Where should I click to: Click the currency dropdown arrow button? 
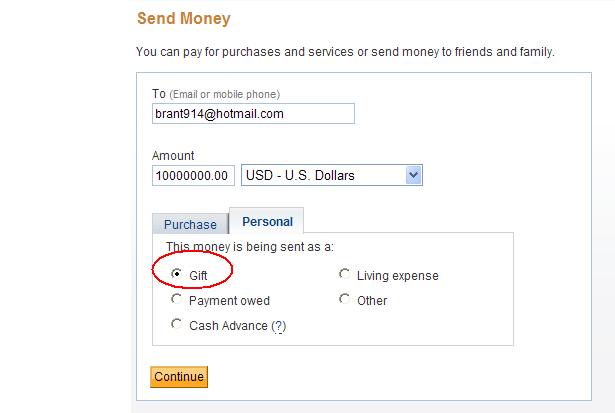click(414, 176)
